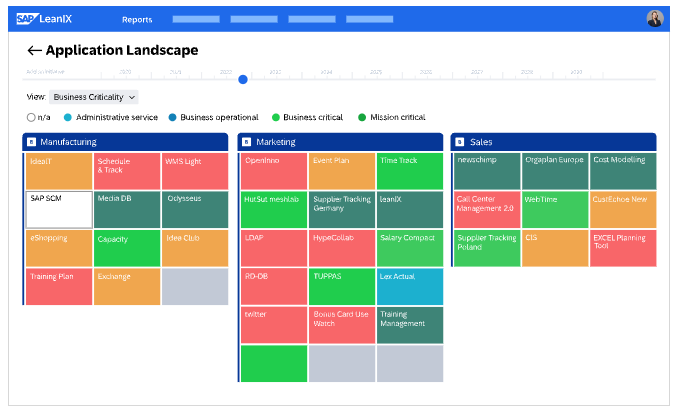Toggle the Business critical legend filter

pos(275,117)
